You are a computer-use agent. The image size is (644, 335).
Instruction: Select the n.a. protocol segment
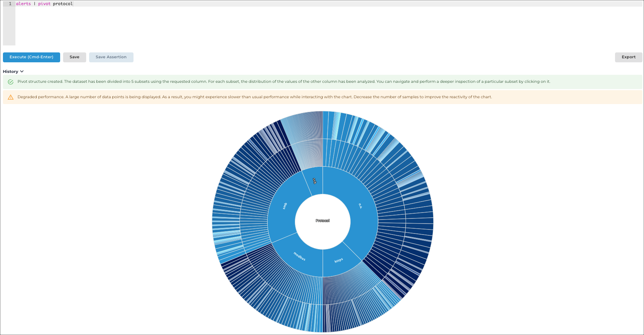click(361, 206)
